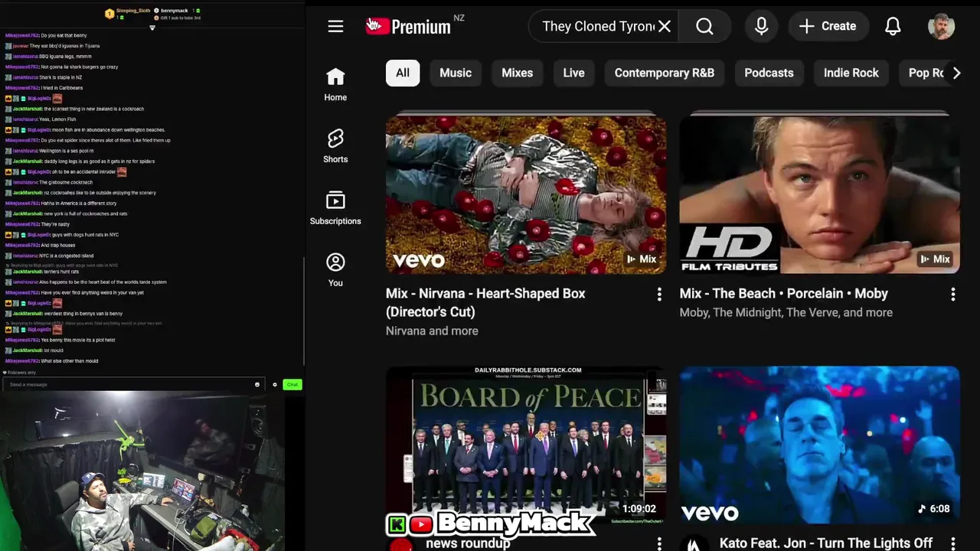Open more options for the Nirvana mix
The height and width of the screenshot is (551, 980).
659,295
